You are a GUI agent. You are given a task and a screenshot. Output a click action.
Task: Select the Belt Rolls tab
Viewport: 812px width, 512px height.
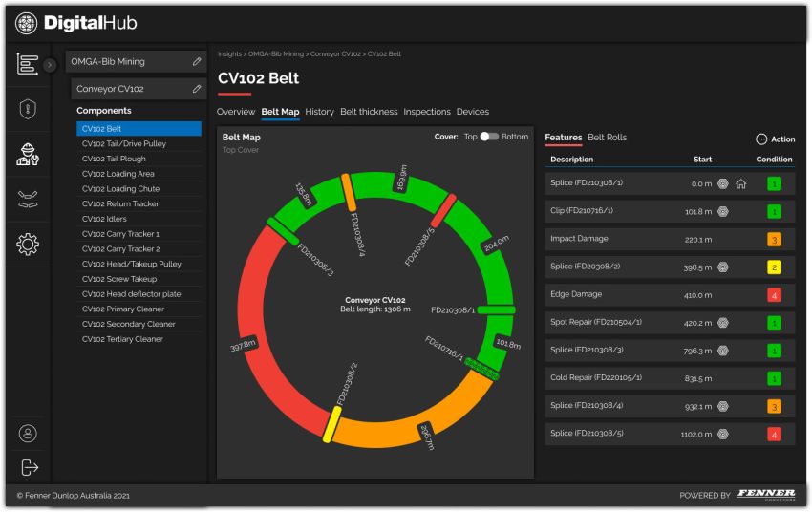click(607, 138)
